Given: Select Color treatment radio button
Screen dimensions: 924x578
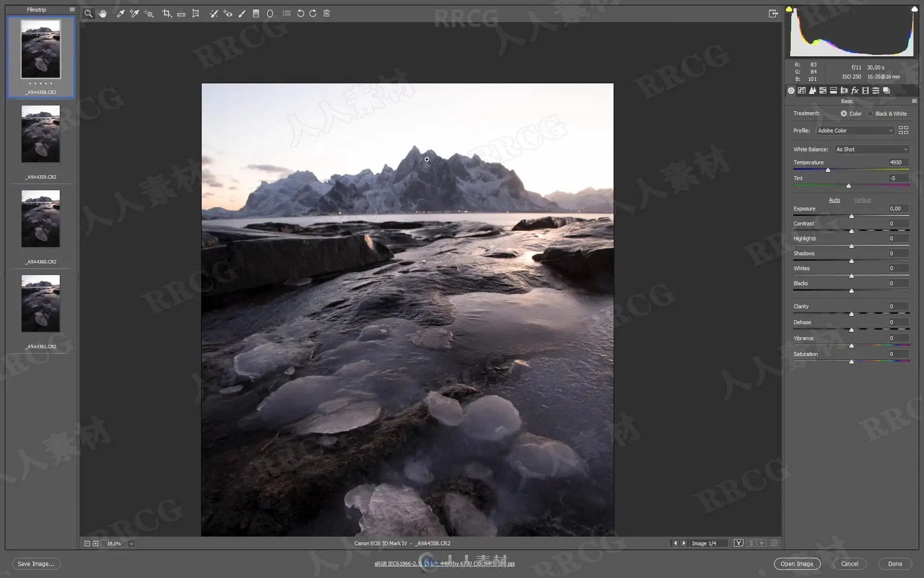Looking at the screenshot, I should pos(844,114).
